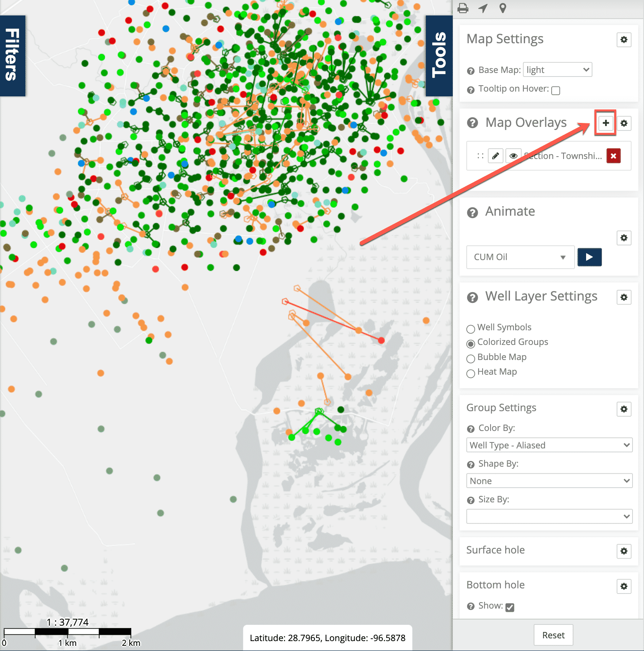Click the print map icon
Screen dimensions: 644x651
(463, 8)
